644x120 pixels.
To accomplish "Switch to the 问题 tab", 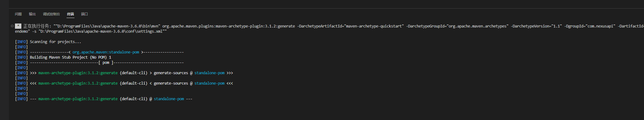I will [18, 14].
